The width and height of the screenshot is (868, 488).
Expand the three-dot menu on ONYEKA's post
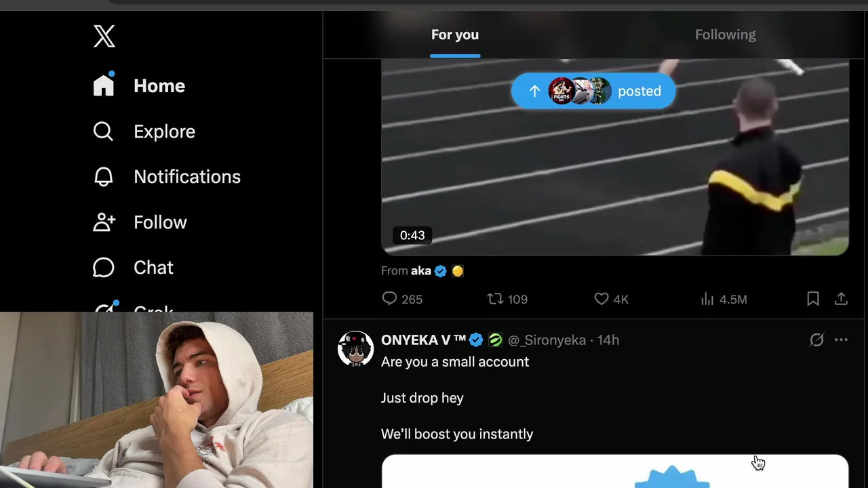[x=841, y=340]
